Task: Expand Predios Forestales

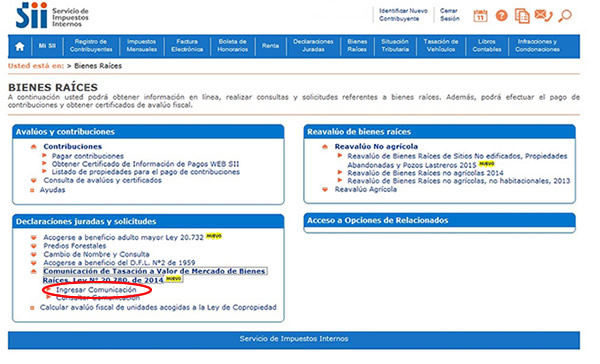Action: coord(75,246)
